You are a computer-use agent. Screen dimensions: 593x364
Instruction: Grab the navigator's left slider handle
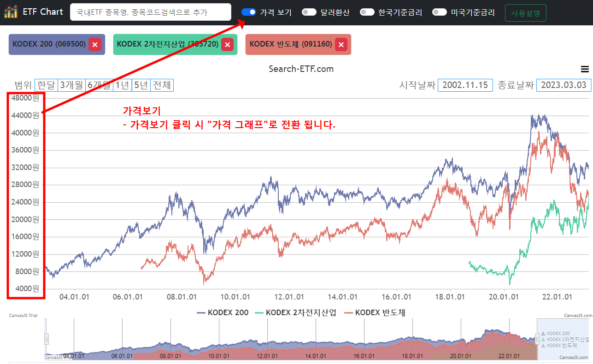click(x=46, y=339)
